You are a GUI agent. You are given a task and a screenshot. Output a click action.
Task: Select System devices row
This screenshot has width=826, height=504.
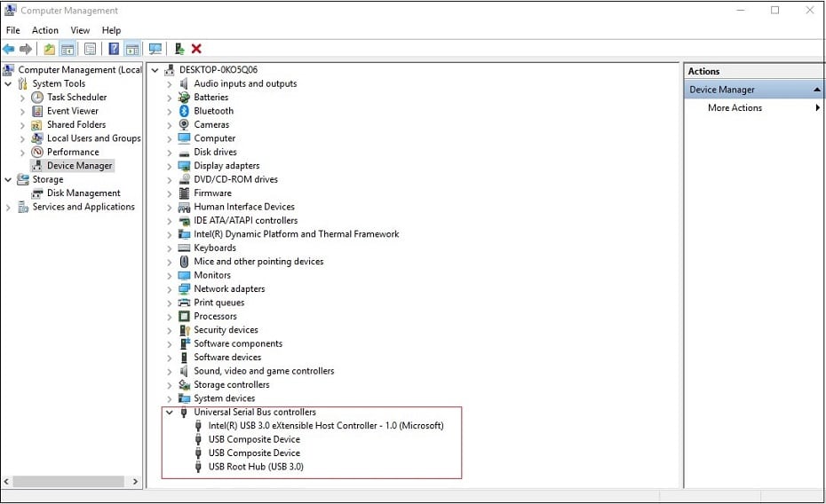click(224, 398)
